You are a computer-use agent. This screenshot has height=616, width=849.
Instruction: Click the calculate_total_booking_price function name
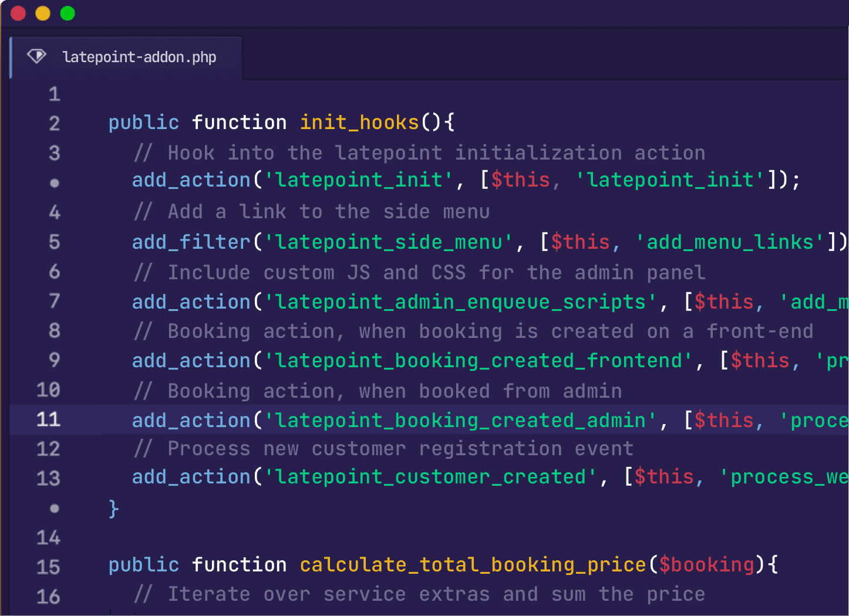click(473, 564)
